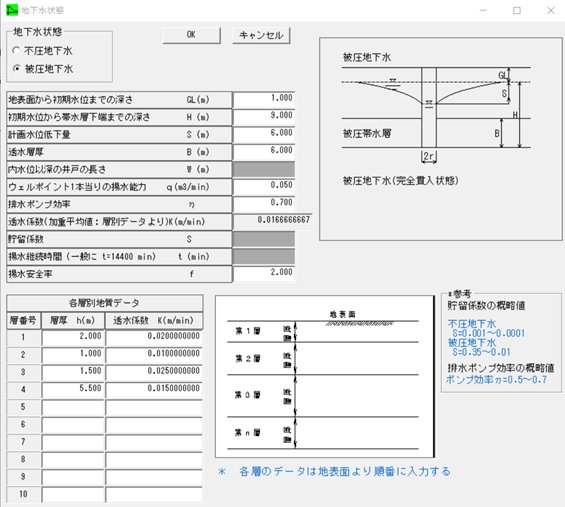Click the 透水層厚 B (m) input field
This screenshot has height=507, width=565.
264,152
